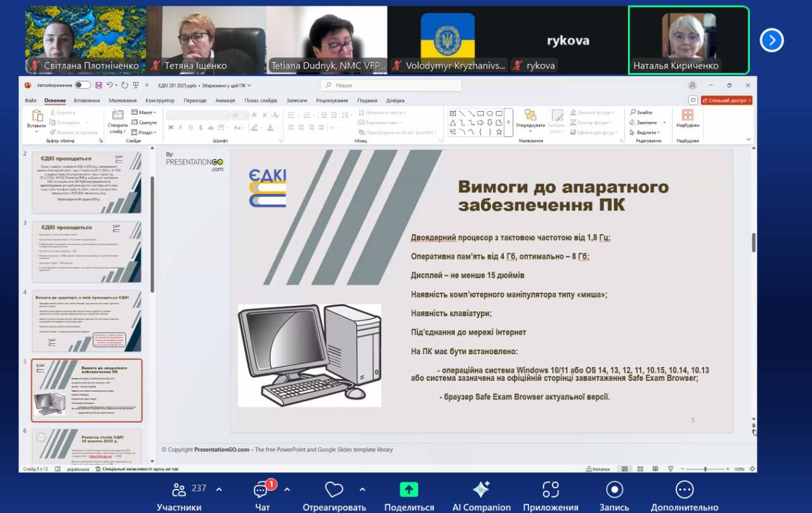Click the slide thumbnail panel scrollbar

coord(152,234)
